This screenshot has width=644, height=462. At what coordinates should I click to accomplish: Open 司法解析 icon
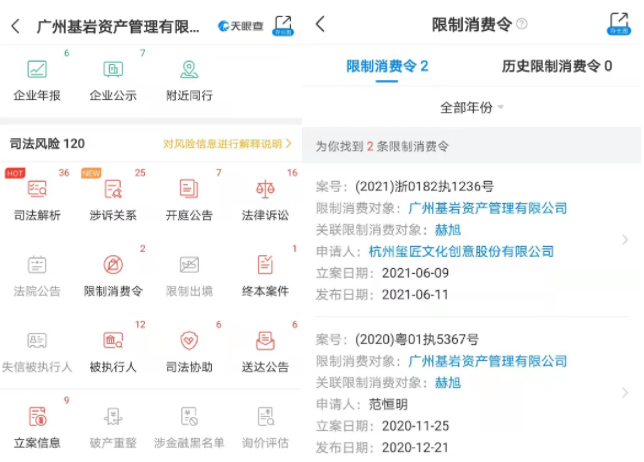click(37, 189)
